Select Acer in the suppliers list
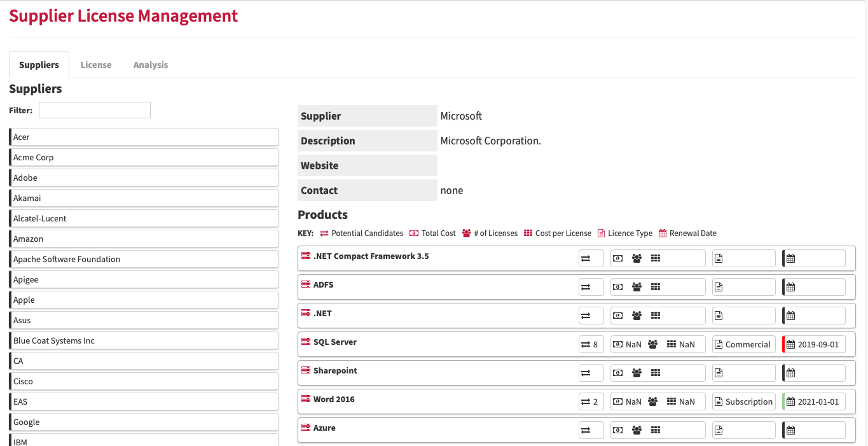The height and width of the screenshot is (446, 868). [x=144, y=137]
